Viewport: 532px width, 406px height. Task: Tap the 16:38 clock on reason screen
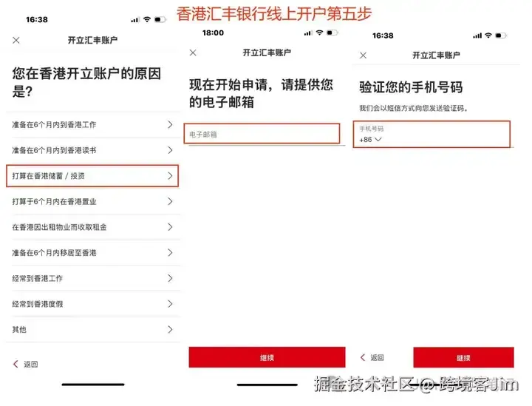click(37, 20)
